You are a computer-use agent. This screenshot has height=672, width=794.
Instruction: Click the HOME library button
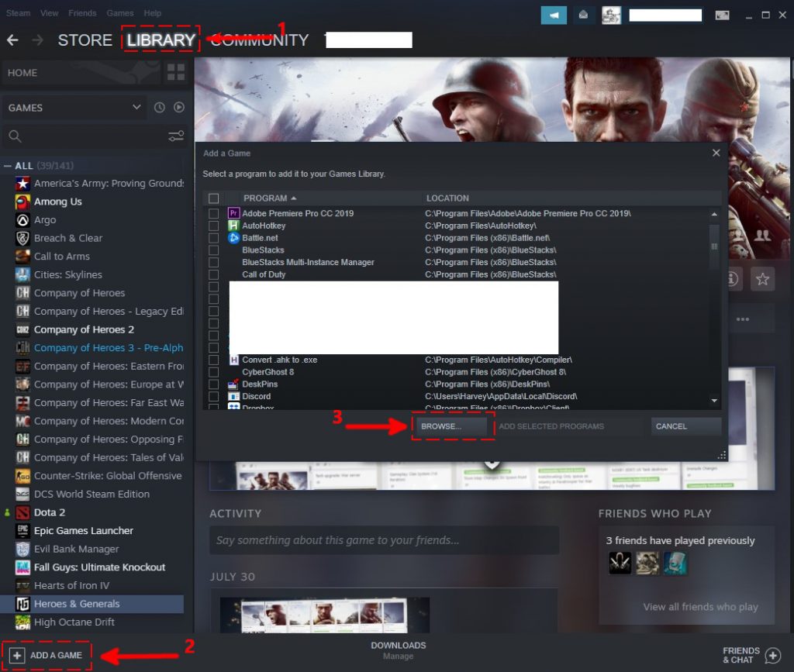coord(82,73)
